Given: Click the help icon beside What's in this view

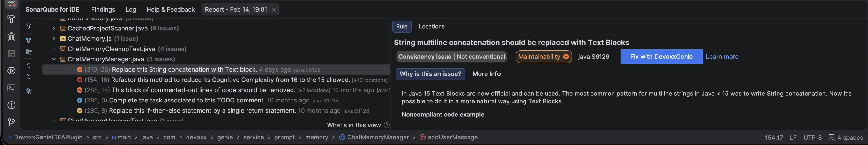Looking at the screenshot, I should pyautogui.click(x=387, y=125).
